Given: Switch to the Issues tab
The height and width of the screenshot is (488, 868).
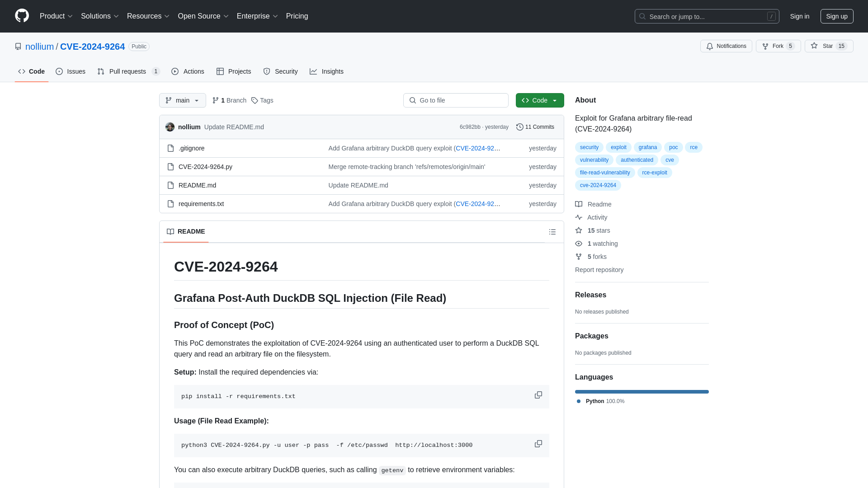Looking at the screenshot, I should pyautogui.click(x=71, y=71).
